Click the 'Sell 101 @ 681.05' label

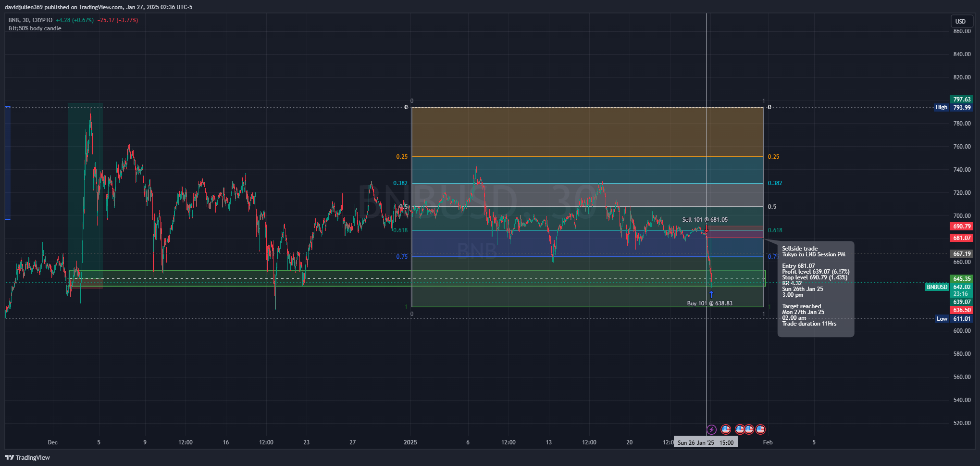705,220
